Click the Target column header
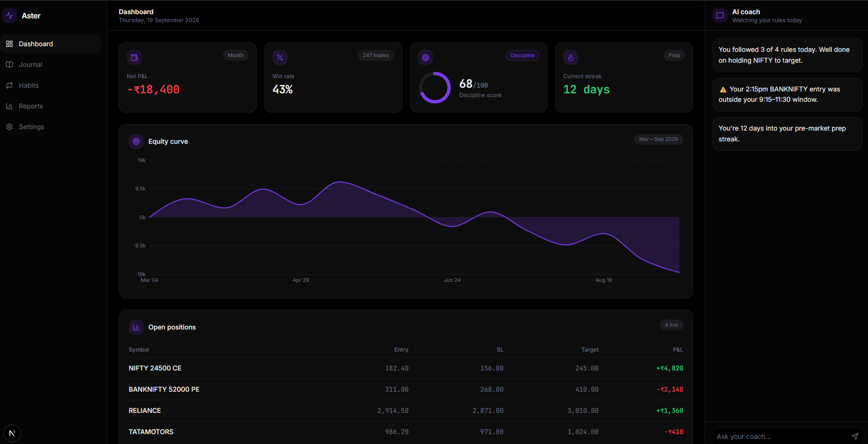The height and width of the screenshot is (444, 868). (x=590, y=350)
